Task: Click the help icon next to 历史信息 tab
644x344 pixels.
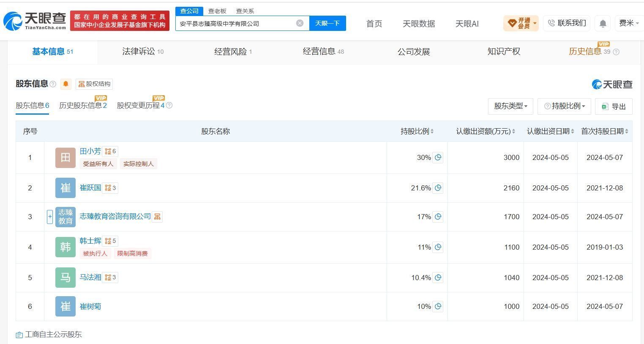Action: click(x=616, y=52)
